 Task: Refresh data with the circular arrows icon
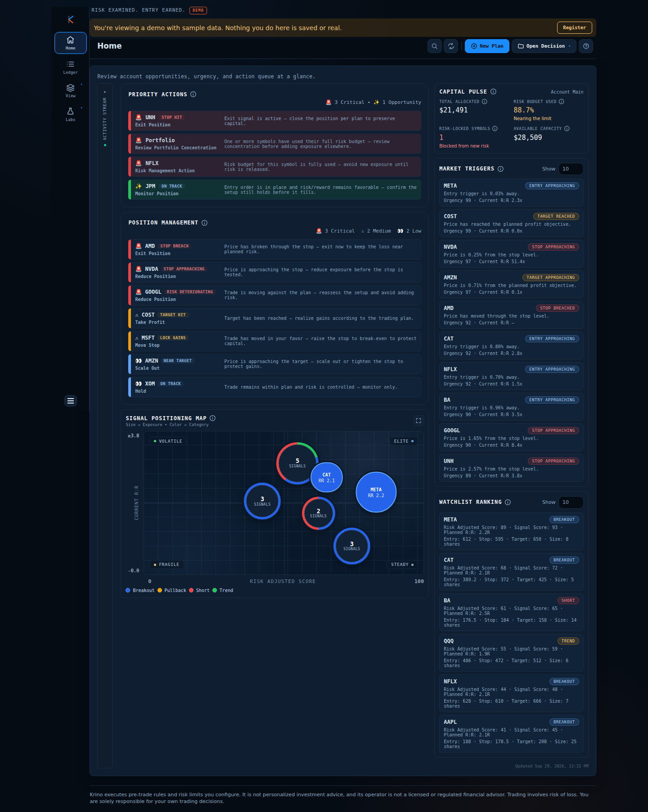451,46
